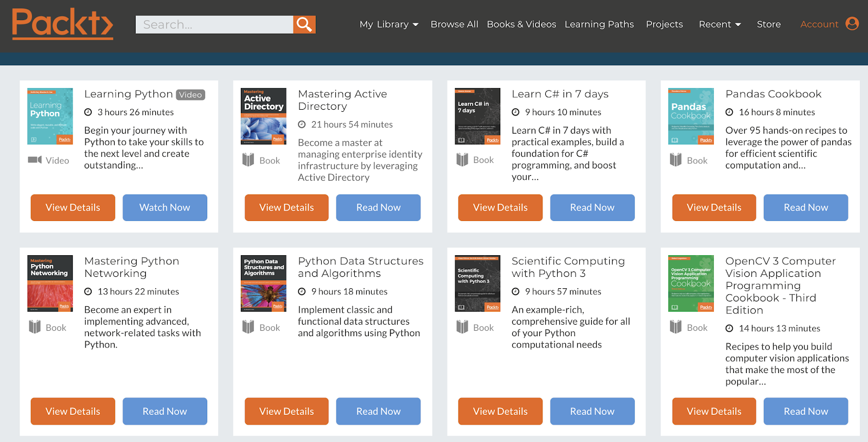Open the Mastering Python Networking cover thumbnail
The width and height of the screenshot is (868, 442).
[x=50, y=283]
